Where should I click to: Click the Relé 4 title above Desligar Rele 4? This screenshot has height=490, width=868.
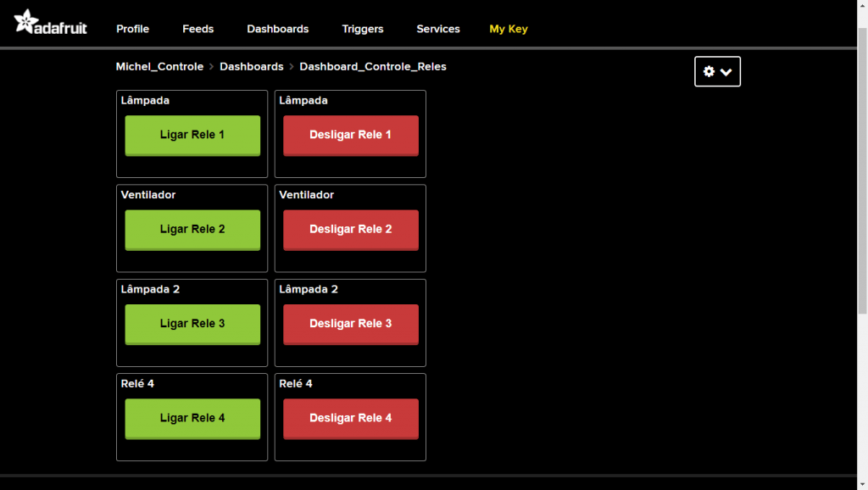(x=296, y=384)
